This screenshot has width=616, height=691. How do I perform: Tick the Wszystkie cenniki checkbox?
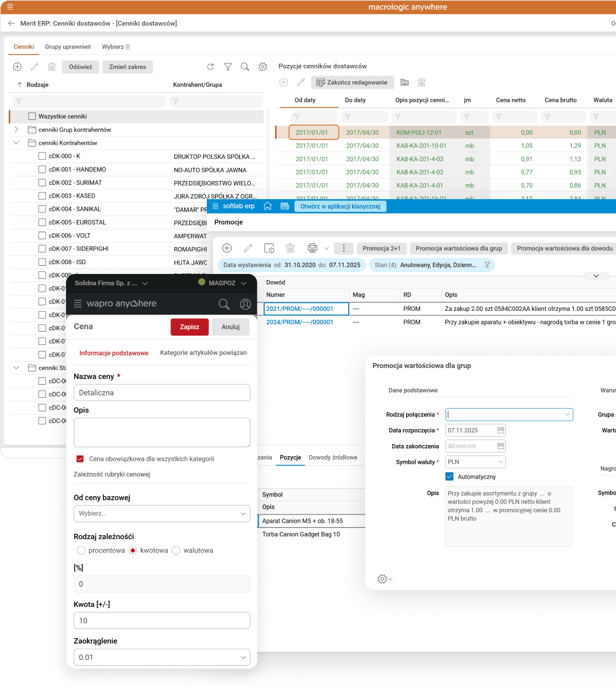[x=32, y=117]
